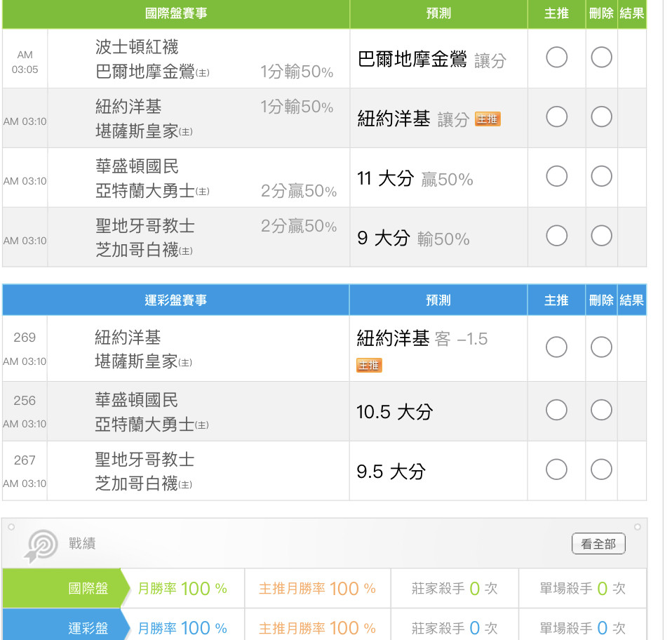Click the prediction 巴爾地摩金鶯 讓分
The width and height of the screenshot is (672, 640).
click(431, 60)
